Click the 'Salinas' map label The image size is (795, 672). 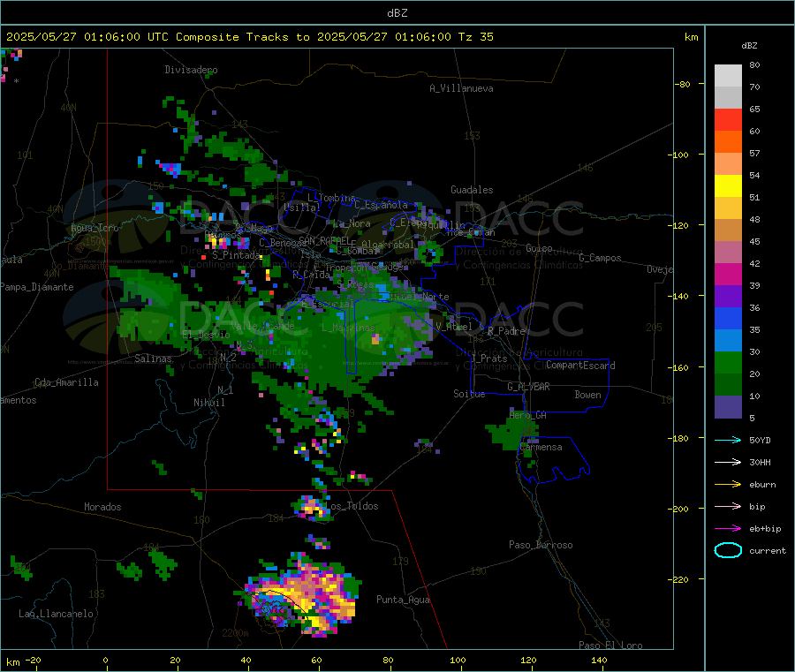point(153,359)
